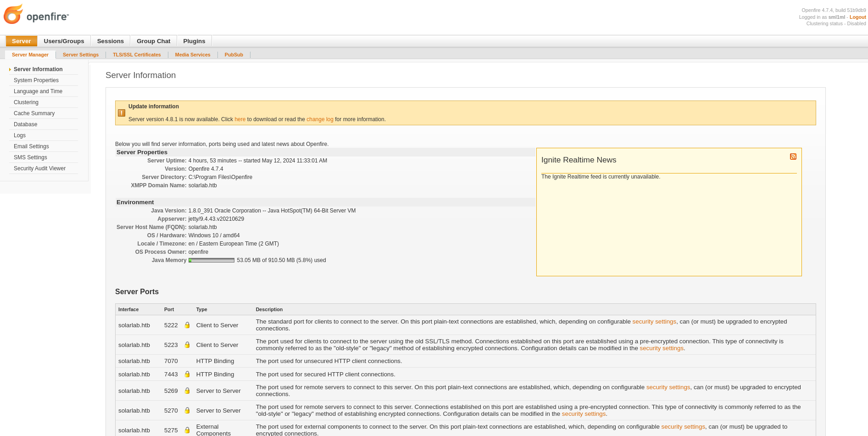Open Language and Time settings
Viewport: 868px width, 436px height.
click(38, 91)
